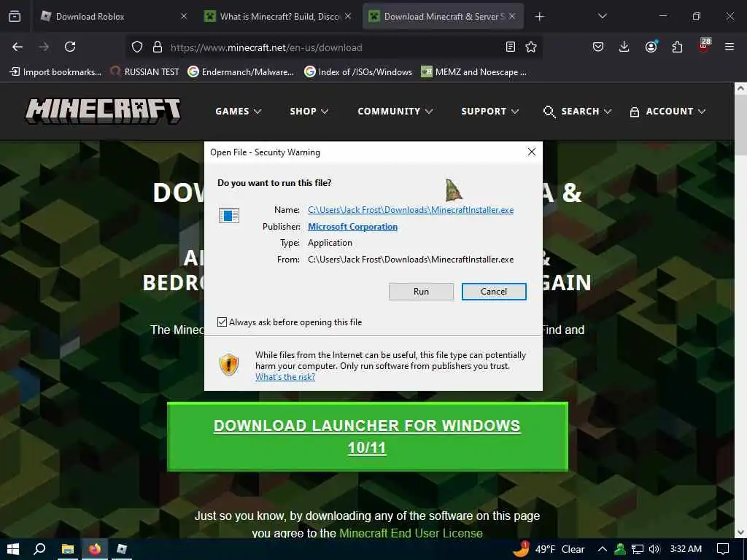Show hidden system tray icons
747x560 pixels.
(602, 549)
